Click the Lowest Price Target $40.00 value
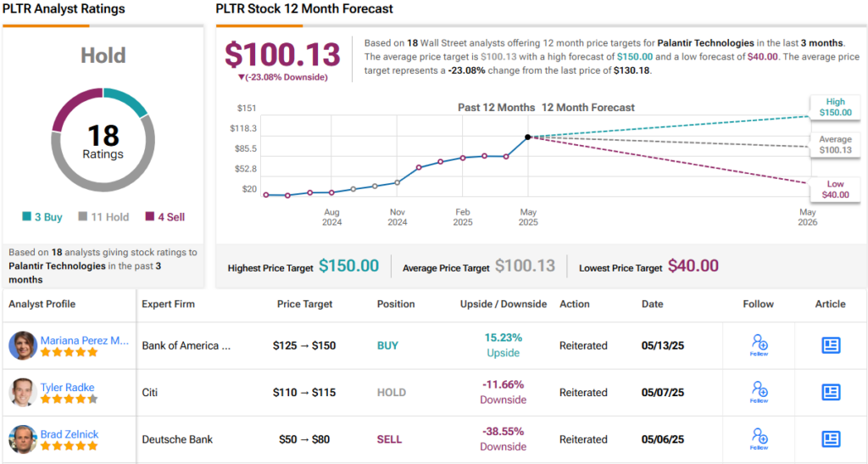This screenshot has height=464, width=868. click(x=693, y=266)
